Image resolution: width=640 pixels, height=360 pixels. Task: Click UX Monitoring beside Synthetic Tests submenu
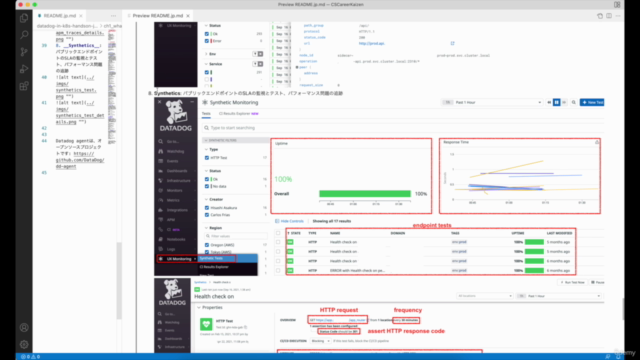pos(178,259)
